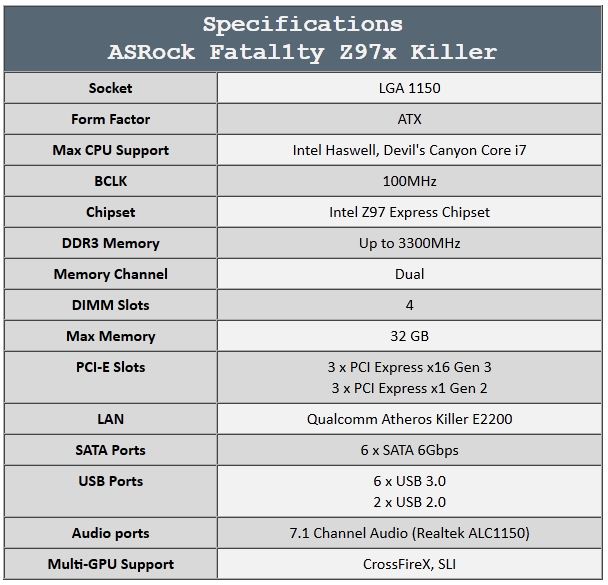This screenshot has width=608, height=585.
Task: Select the CrossFireX, SLI value
Action: [x=409, y=564]
